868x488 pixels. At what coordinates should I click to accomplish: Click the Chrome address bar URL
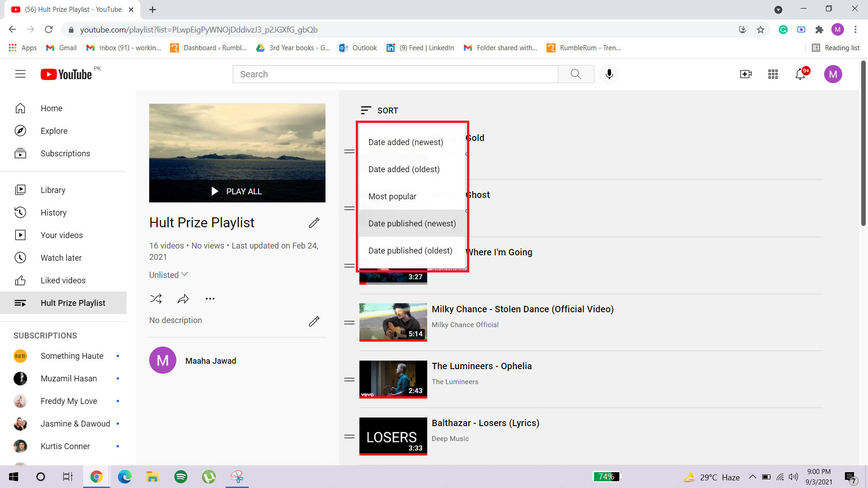click(x=199, y=30)
